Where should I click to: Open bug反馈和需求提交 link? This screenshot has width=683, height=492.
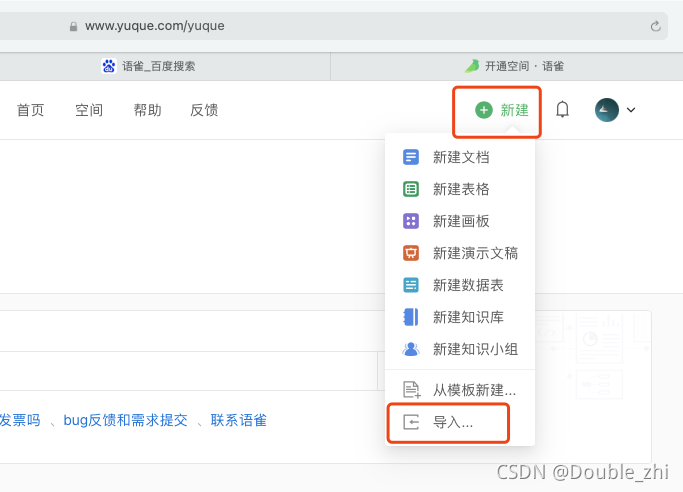[125, 421]
